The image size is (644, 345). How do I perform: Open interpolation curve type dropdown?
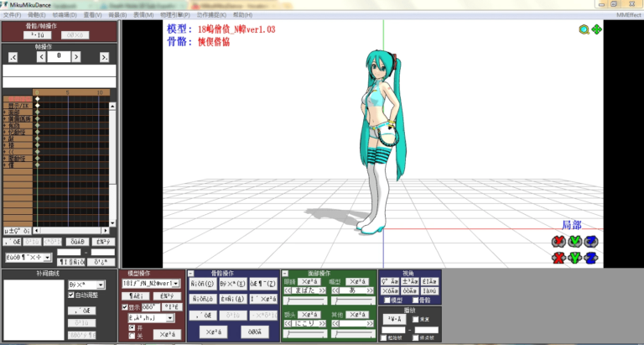point(86,285)
